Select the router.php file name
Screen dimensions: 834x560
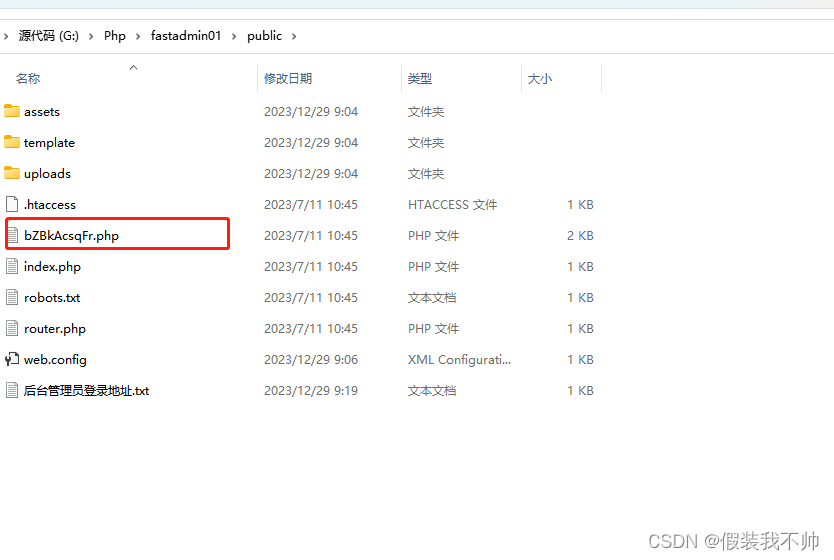(x=55, y=328)
